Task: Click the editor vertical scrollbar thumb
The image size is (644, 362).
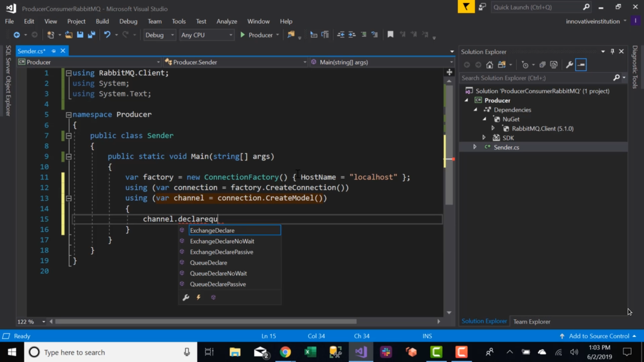Action: pyautogui.click(x=449, y=145)
